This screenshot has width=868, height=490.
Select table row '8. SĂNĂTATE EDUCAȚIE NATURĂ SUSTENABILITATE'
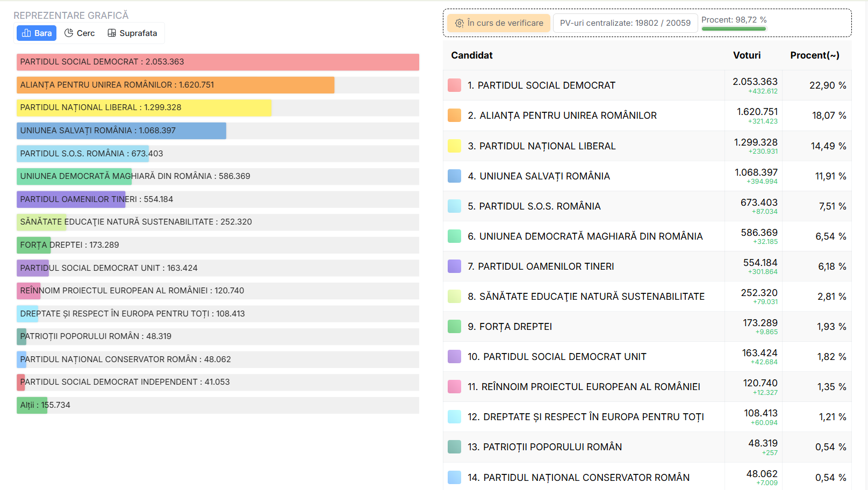coord(647,297)
